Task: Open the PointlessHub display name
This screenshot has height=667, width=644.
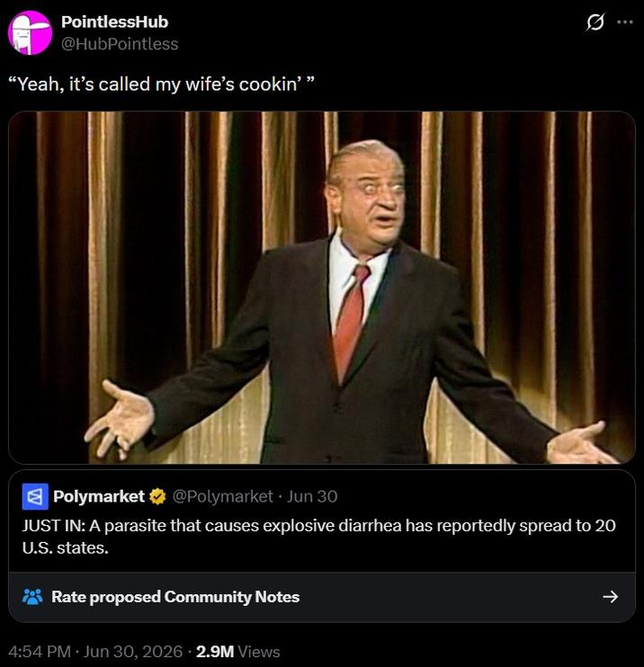Action: [114, 22]
